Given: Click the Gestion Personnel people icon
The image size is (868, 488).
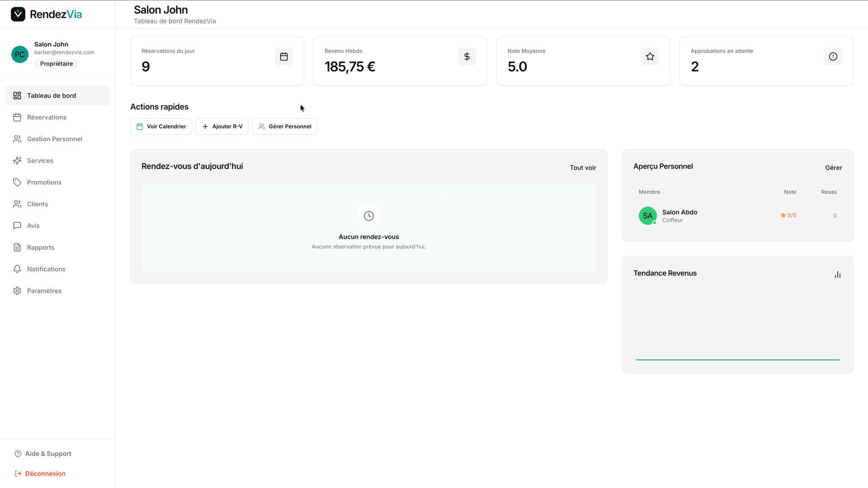Looking at the screenshot, I should 17,139.
